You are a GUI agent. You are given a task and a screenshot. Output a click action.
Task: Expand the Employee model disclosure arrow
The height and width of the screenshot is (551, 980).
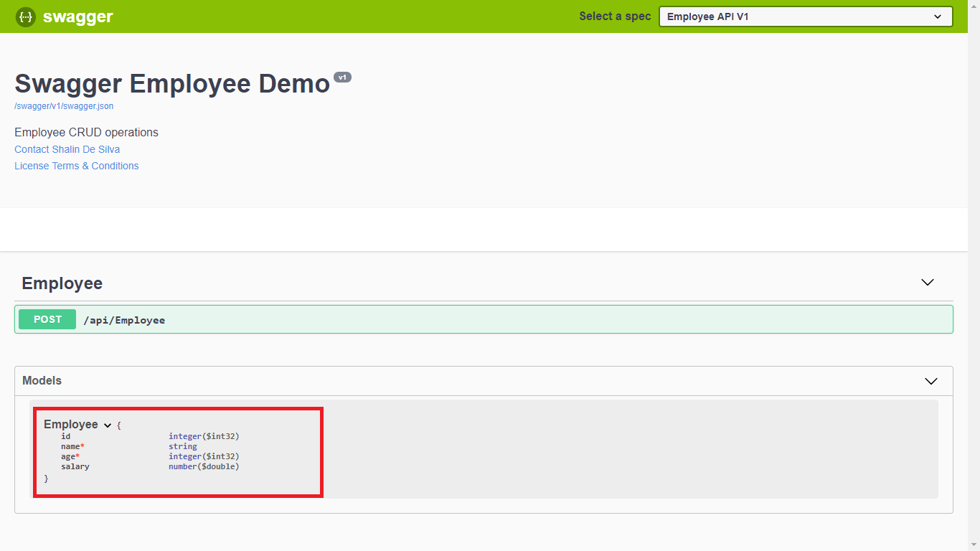point(108,425)
